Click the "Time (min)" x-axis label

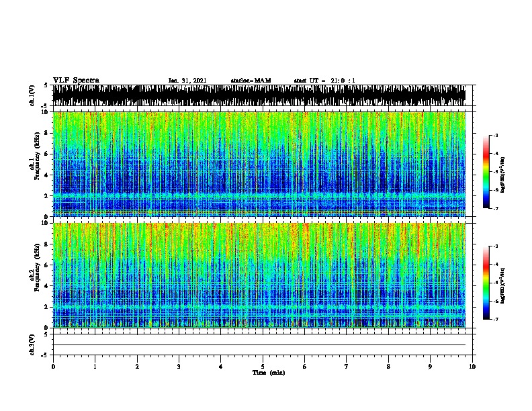coord(269,373)
